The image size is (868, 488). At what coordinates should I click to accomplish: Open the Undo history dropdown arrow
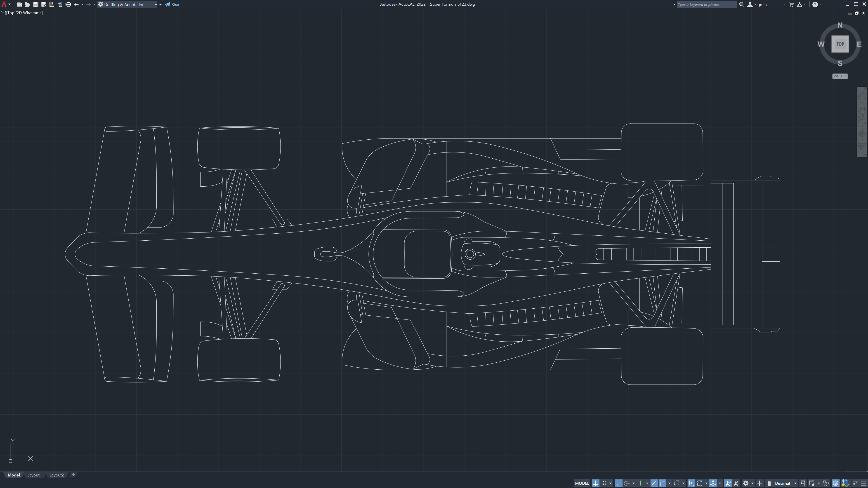point(82,4)
